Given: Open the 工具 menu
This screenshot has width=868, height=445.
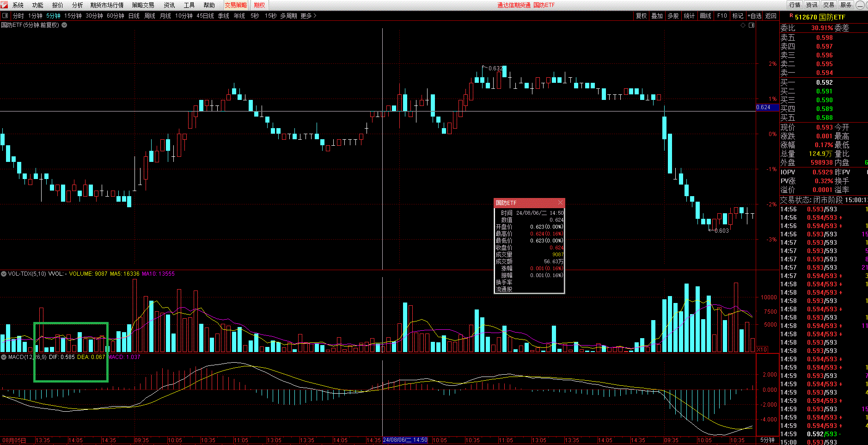Looking at the screenshot, I should [189, 5].
